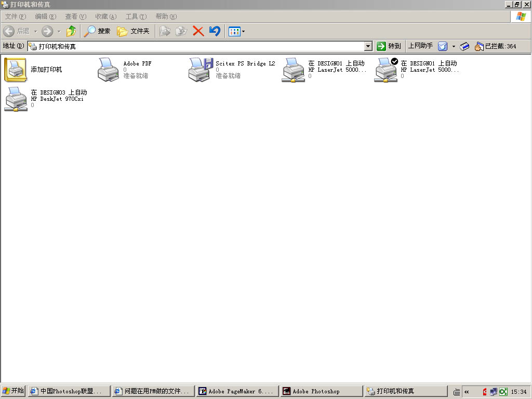Click the Forward arrow button
This screenshot has width=532, height=399.
click(x=47, y=31)
